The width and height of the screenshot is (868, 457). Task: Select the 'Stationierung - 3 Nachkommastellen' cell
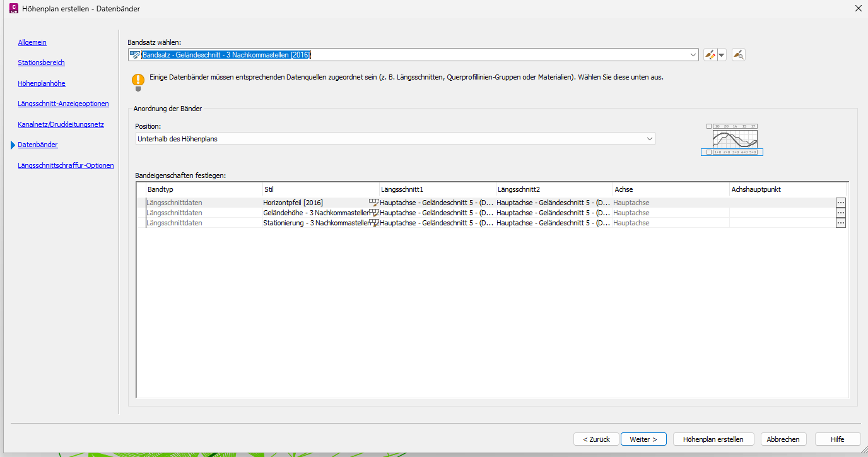[315, 223]
